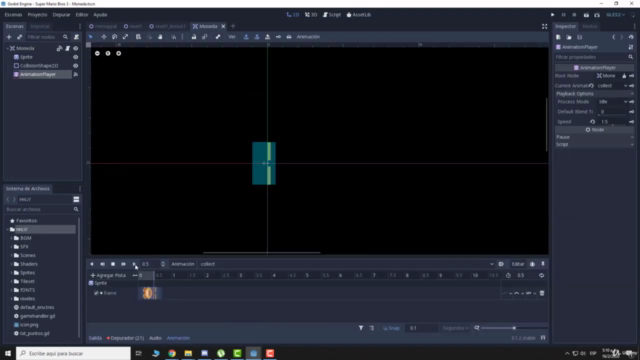This screenshot has height=360, width=640.
Task: Switch to the Importar tab
Action: [40, 27]
